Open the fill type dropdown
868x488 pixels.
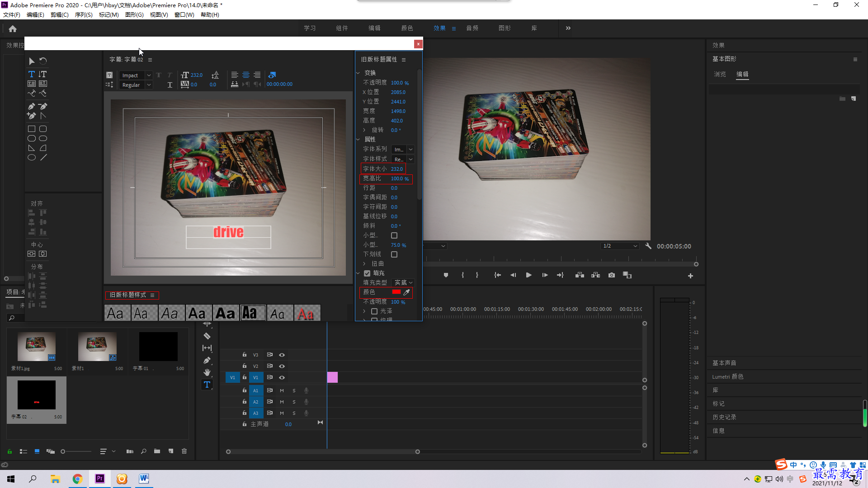tap(403, 283)
